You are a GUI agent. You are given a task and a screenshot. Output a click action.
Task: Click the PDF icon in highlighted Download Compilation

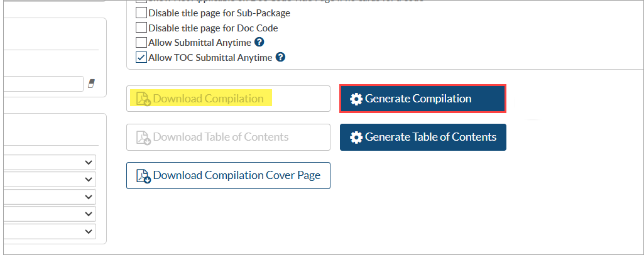144,99
